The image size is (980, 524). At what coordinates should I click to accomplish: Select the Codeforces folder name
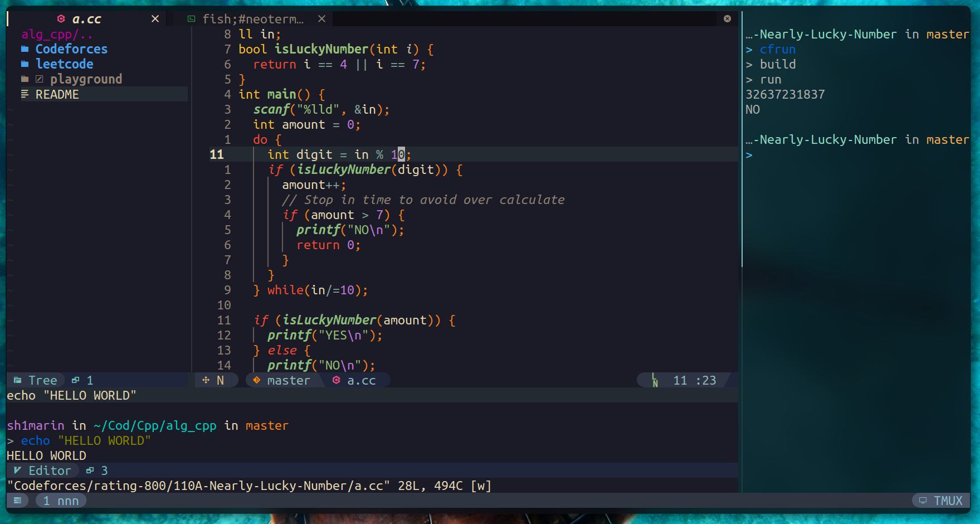(x=71, y=49)
